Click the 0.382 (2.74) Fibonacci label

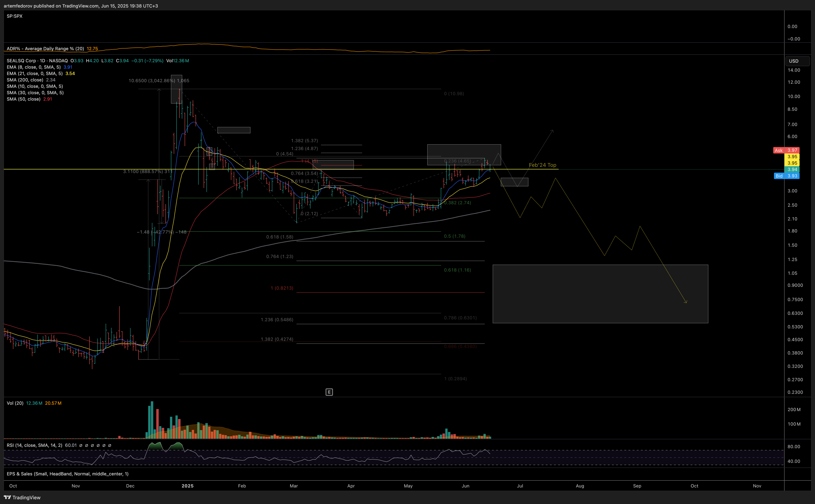(x=457, y=203)
